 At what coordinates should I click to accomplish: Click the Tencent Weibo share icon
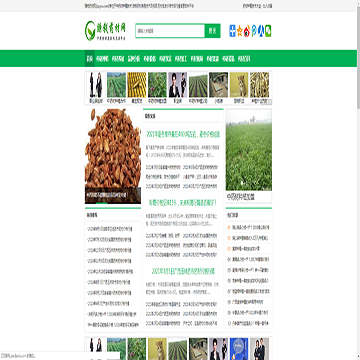[254, 31]
